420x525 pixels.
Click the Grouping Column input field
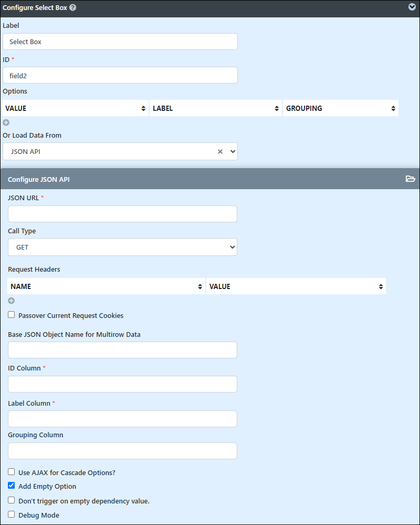[x=122, y=451]
